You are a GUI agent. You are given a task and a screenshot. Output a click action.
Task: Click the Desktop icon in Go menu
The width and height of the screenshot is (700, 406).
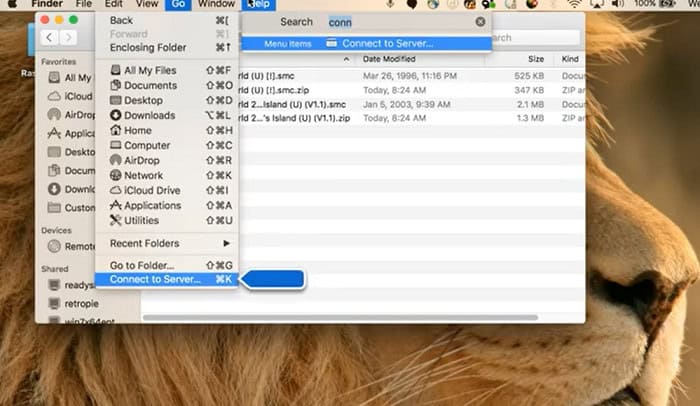[116, 100]
